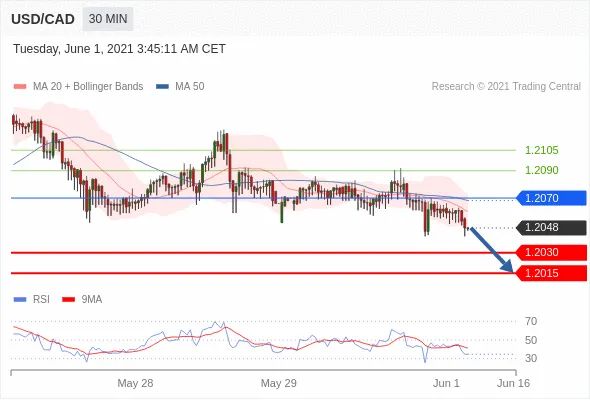Click the red 1.2015 support price tag
This screenshot has width=590, height=400.
pyautogui.click(x=551, y=273)
